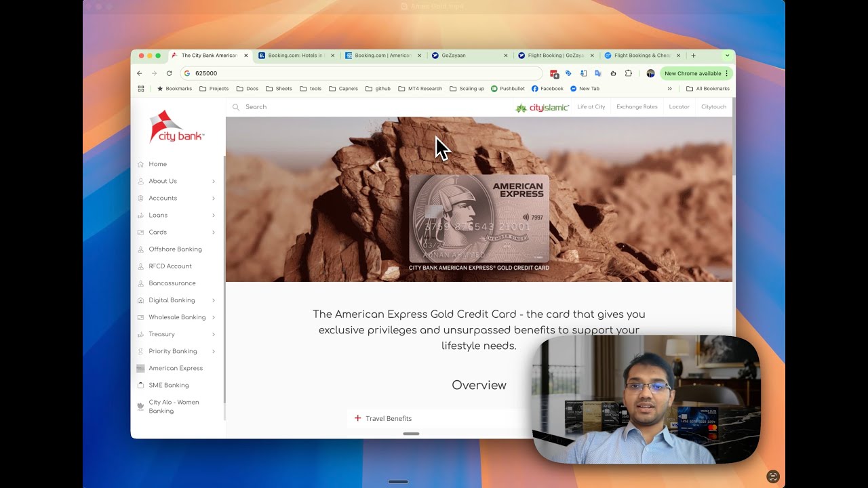
Task: Close the Booking.com Hotels tab
Action: click(332, 56)
